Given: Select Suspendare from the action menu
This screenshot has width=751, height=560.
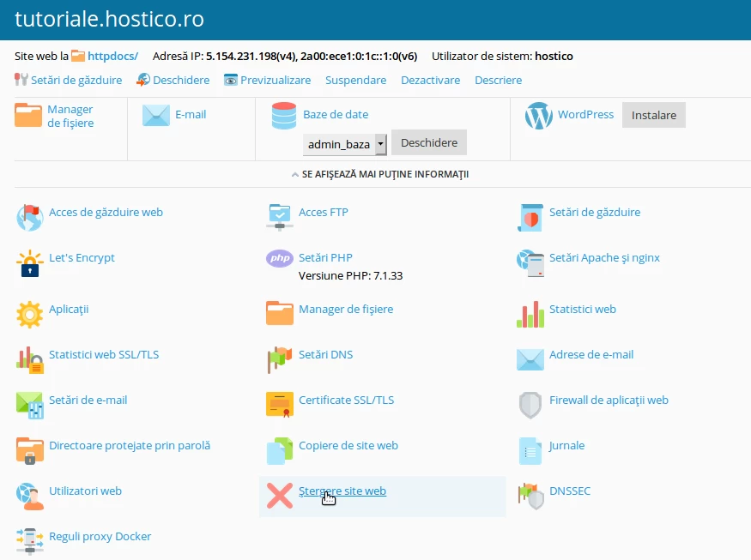Looking at the screenshot, I should point(355,80).
